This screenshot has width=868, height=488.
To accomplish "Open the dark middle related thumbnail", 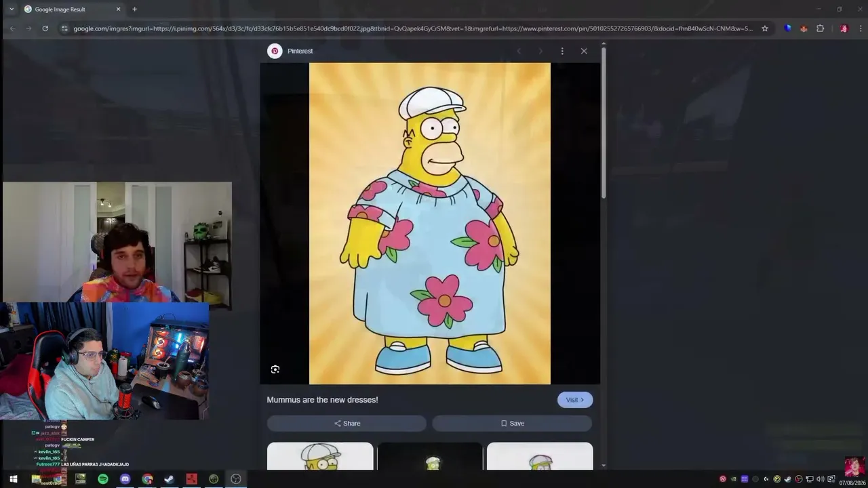I will pyautogui.click(x=430, y=456).
